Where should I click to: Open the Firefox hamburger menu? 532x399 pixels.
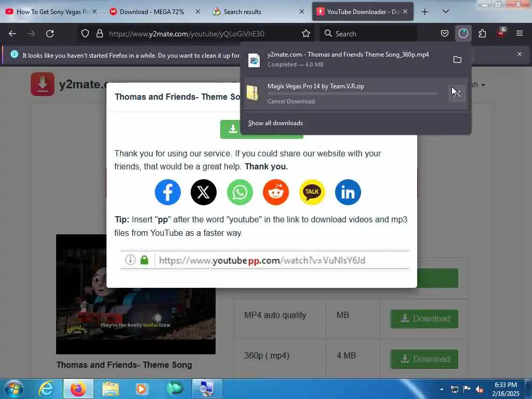520,33
